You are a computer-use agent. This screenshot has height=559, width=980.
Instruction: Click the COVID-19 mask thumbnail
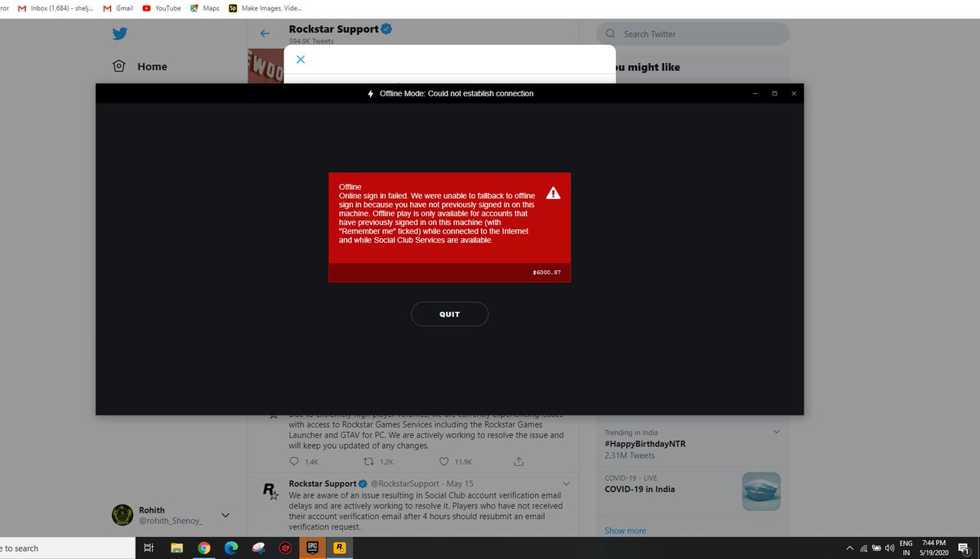coord(761,491)
